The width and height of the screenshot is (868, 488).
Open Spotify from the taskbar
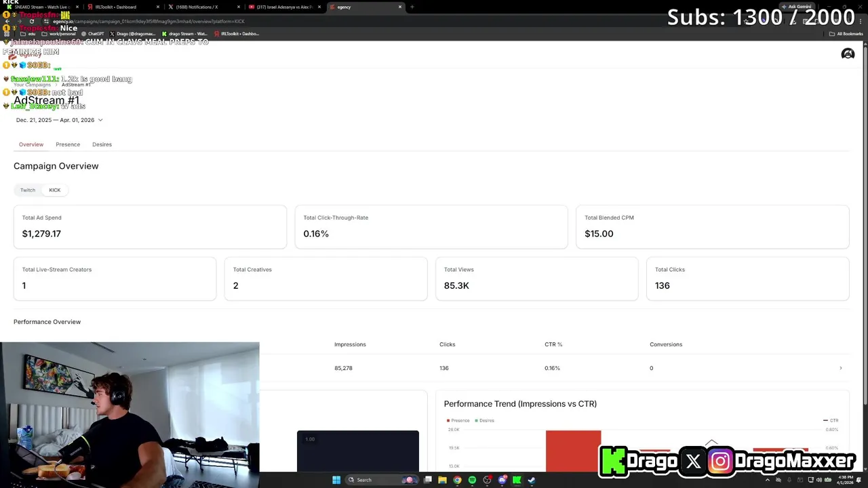pyautogui.click(x=472, y=480)
